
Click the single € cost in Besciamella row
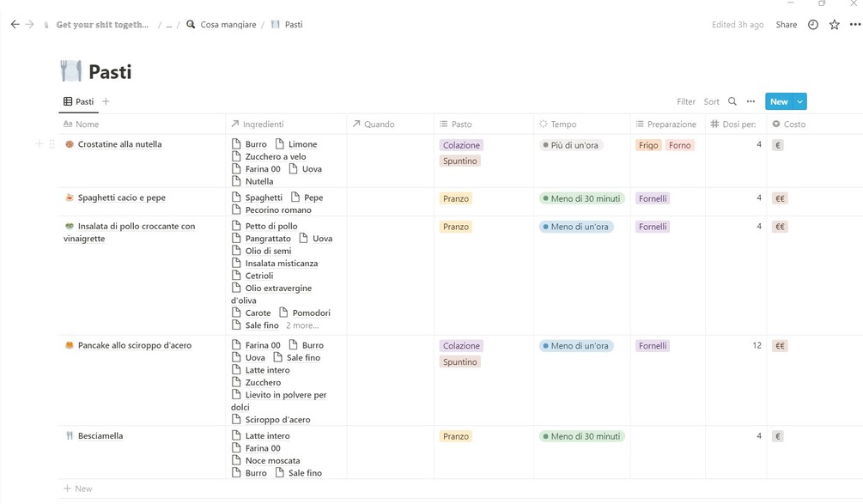pos(778,436)
